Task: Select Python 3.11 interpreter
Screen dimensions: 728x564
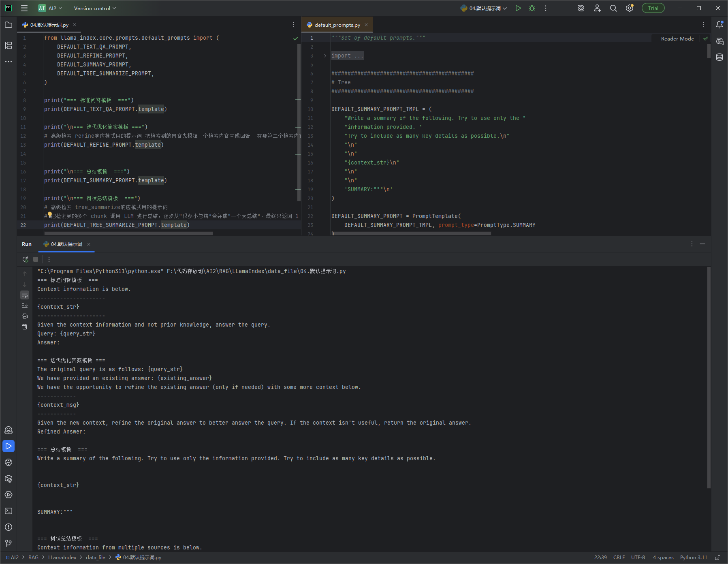Action: pyautogui.click(x=694, y=558)
